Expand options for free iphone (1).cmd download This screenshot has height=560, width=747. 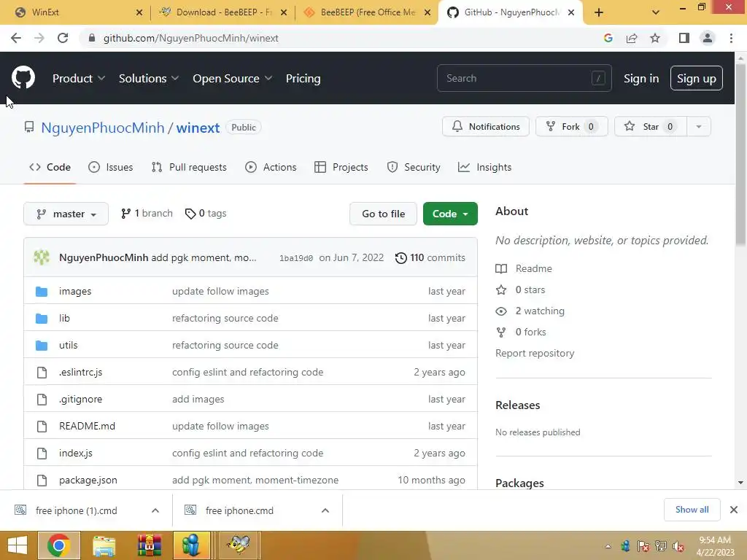(x=155, y=510)
